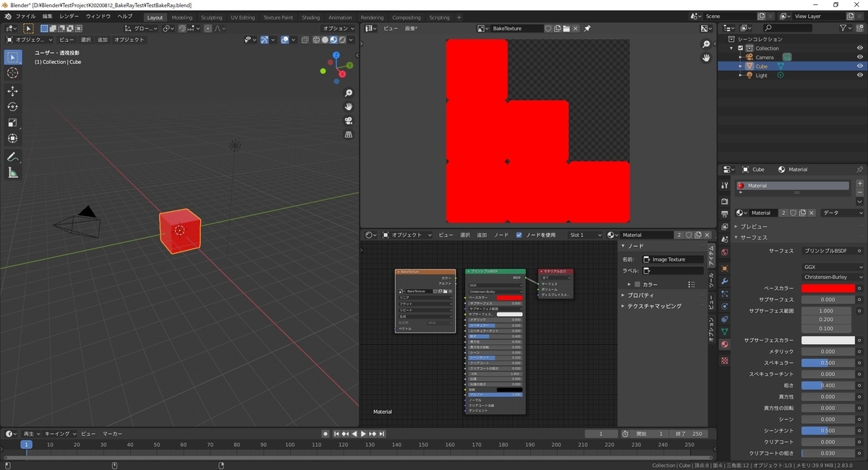The width and height of the screenshot is (868, 470).
Task: Switch the viewport to orthographic grid view
Action: coord(349,134)
